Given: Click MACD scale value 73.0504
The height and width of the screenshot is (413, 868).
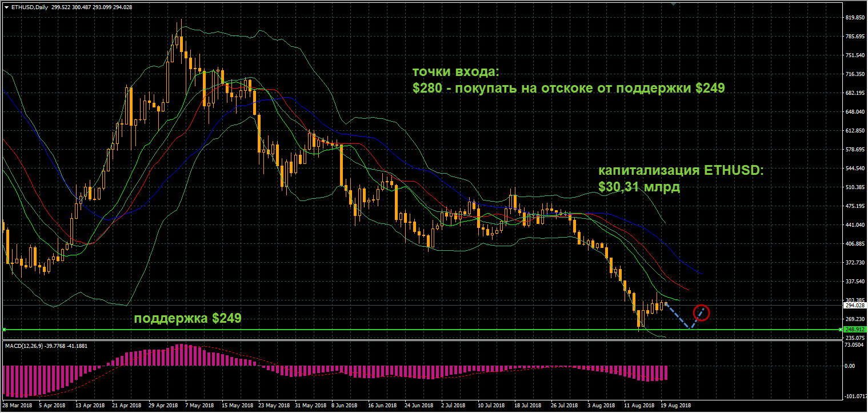Looking at the screenshot, I should tap(854, 345).
